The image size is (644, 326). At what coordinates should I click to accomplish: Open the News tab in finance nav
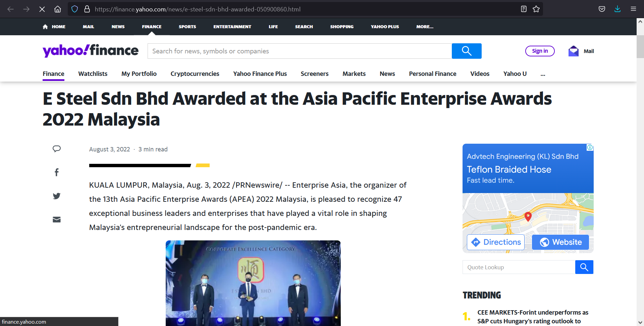tap(387, 74)
